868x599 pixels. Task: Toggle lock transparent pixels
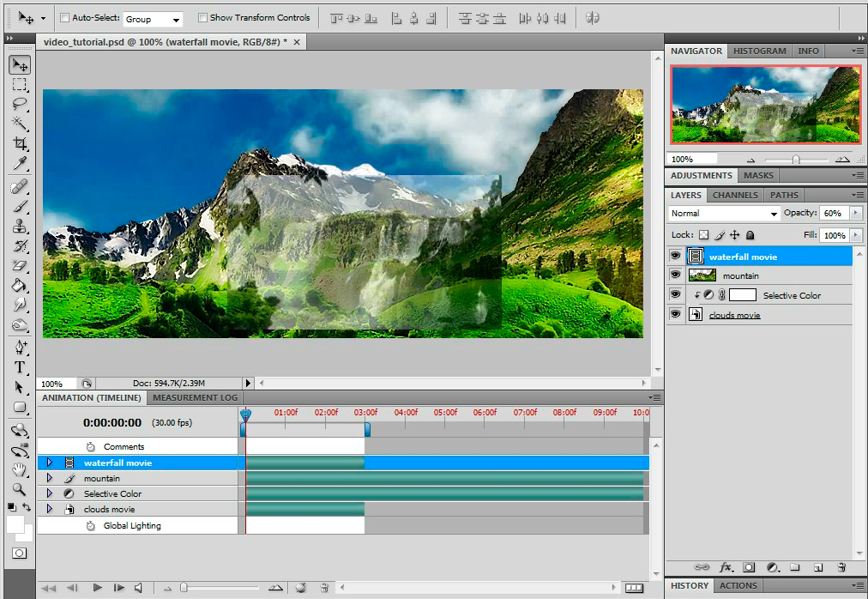click(x=703, y=235)
